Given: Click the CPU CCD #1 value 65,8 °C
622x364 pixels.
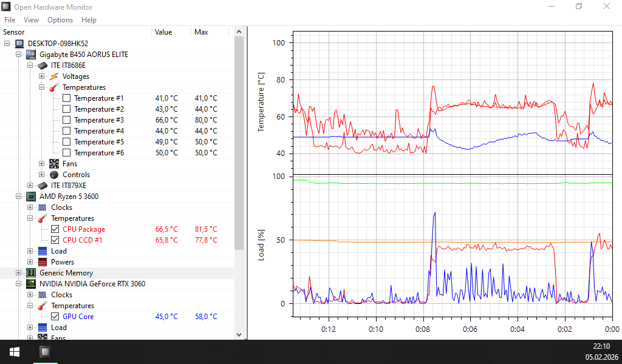Looking at the screenshot, I should coord(166,240).
